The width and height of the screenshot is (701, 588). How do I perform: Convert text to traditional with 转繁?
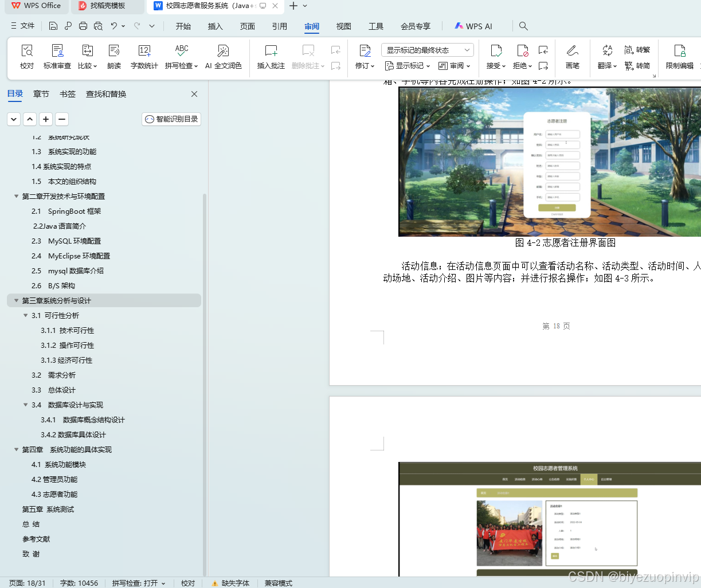tap(637, 50)
